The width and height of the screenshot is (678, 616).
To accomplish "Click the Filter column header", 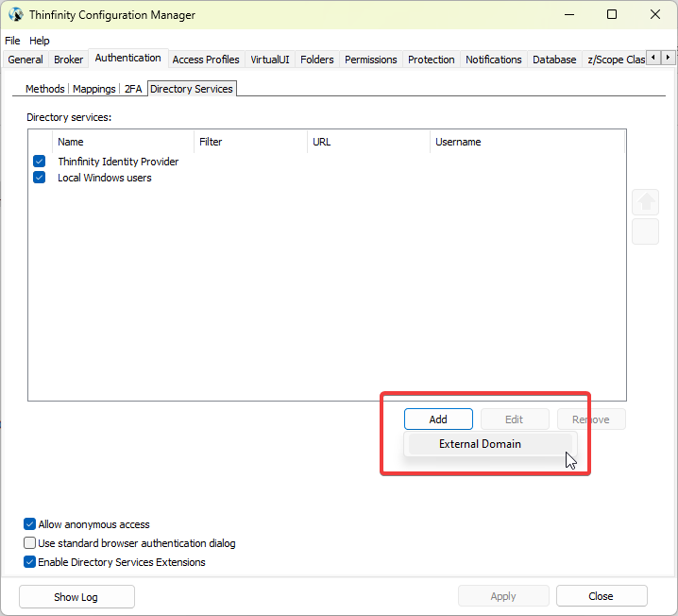I will 251,142.
